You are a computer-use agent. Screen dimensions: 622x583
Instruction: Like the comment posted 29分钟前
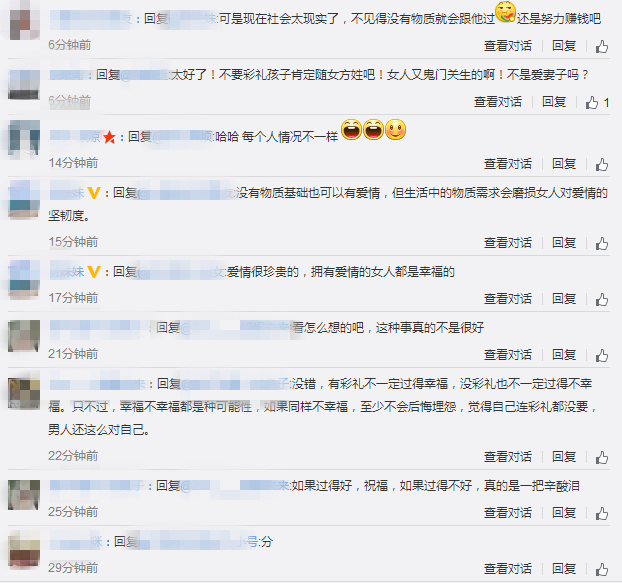(x=602, y=569)
